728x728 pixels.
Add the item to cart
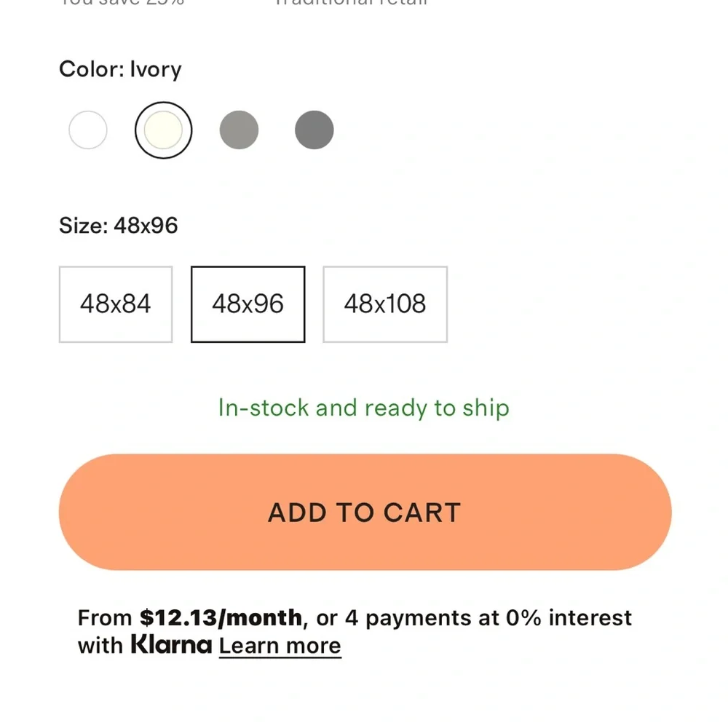coord(365,512)
